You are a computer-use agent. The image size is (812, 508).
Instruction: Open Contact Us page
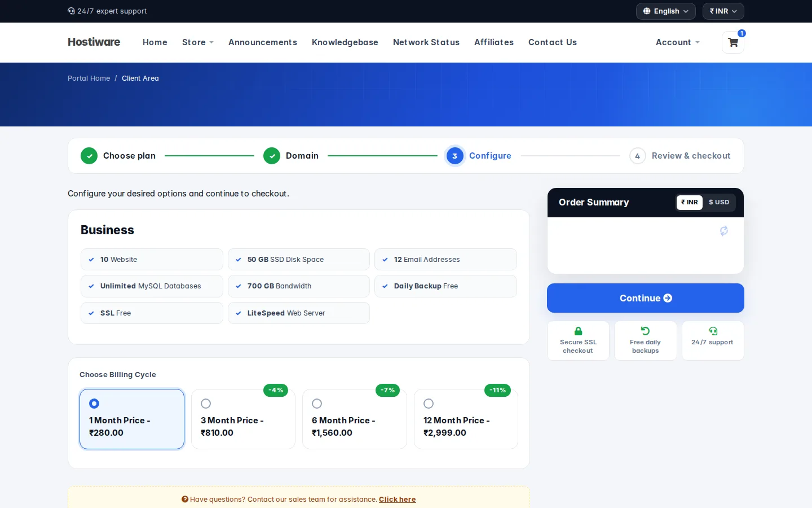553,42
